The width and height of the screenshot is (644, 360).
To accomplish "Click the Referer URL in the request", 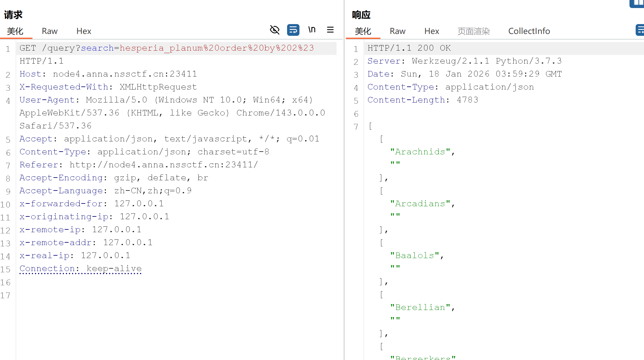I will (163, 165).
